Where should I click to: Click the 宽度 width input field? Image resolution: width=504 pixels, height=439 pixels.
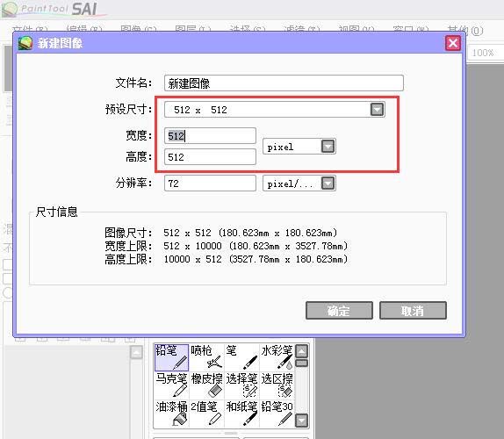click(x=210, y=136)
